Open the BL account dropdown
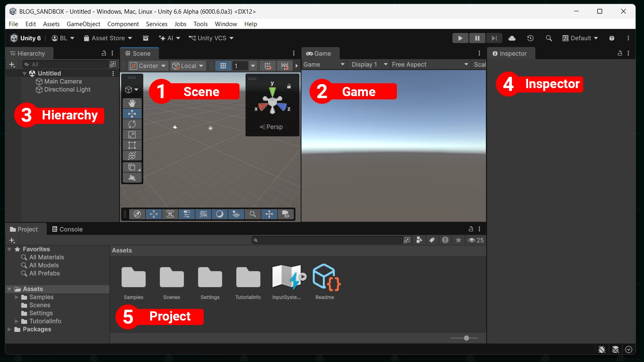This screenshot has height=362, width=644. (63, 38)
